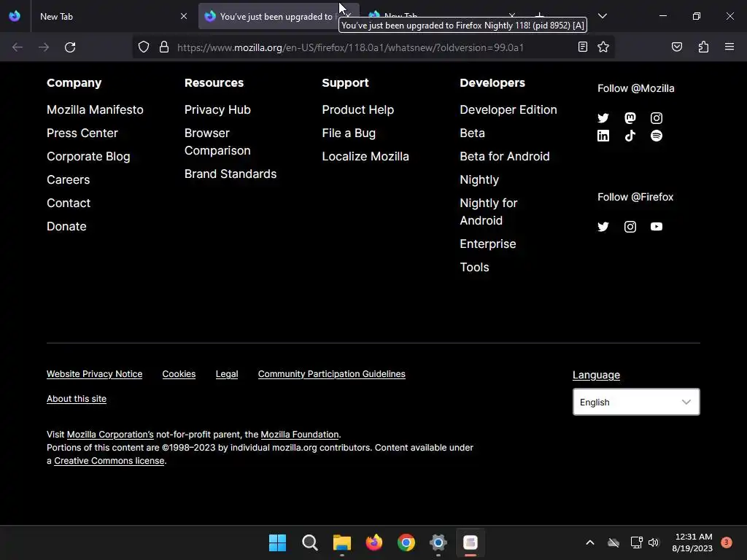Open Product Help link

(357, 109)
